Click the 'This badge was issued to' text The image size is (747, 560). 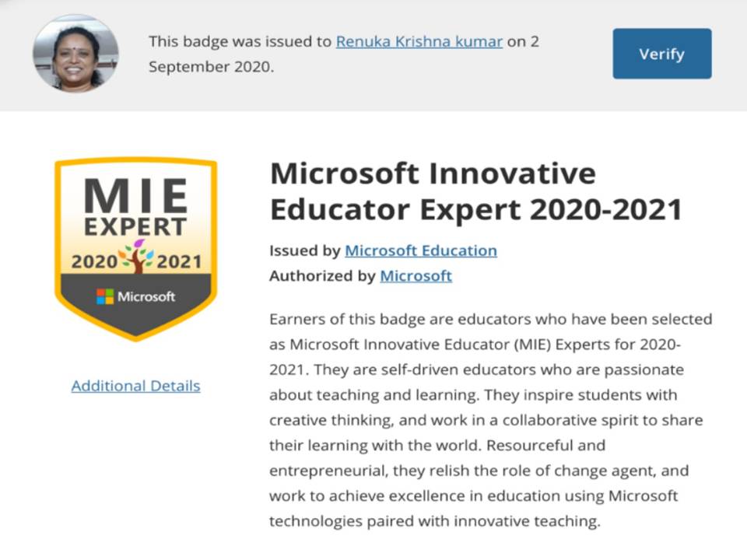[x=240, y=41]
